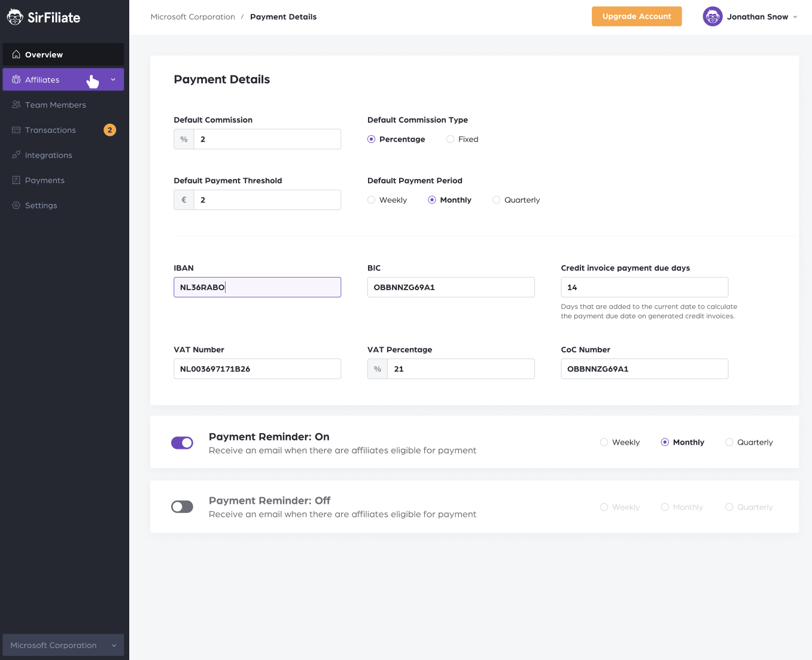
Task: Click the 'Payment Reminder: Off' title text
Action: point(270,501)
